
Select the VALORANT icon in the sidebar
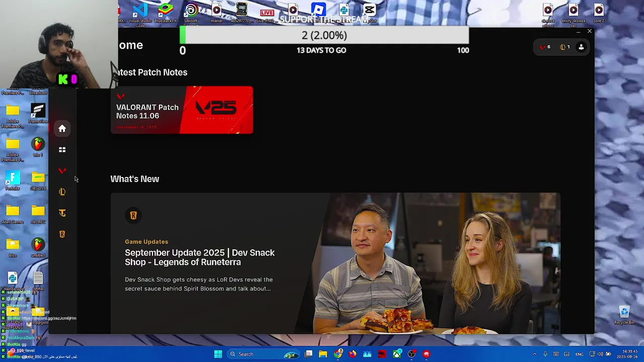(x=62, y=171)
